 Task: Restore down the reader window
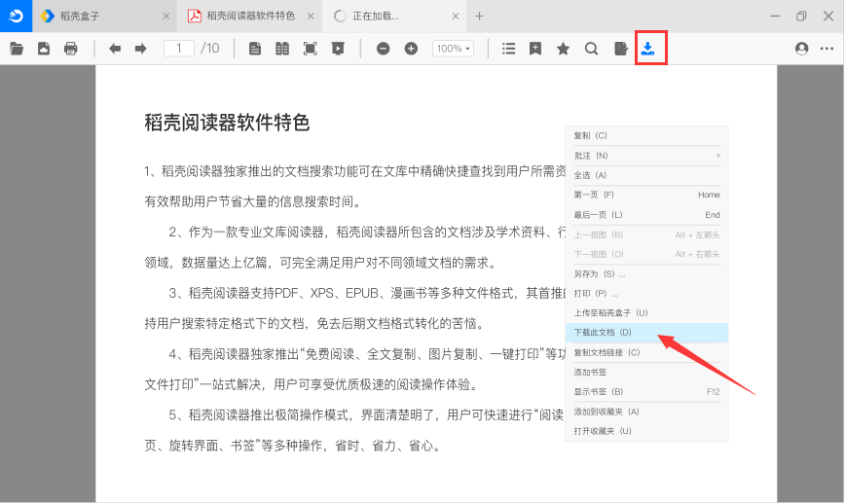801,17
